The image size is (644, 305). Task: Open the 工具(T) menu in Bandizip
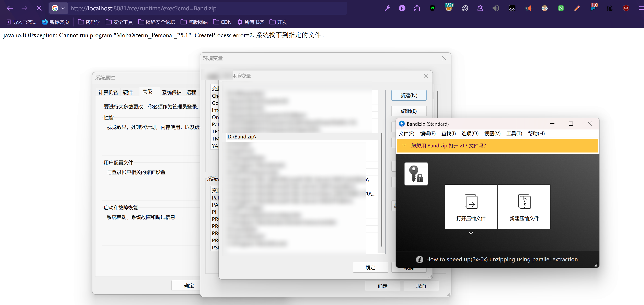[x=514, y=134]
